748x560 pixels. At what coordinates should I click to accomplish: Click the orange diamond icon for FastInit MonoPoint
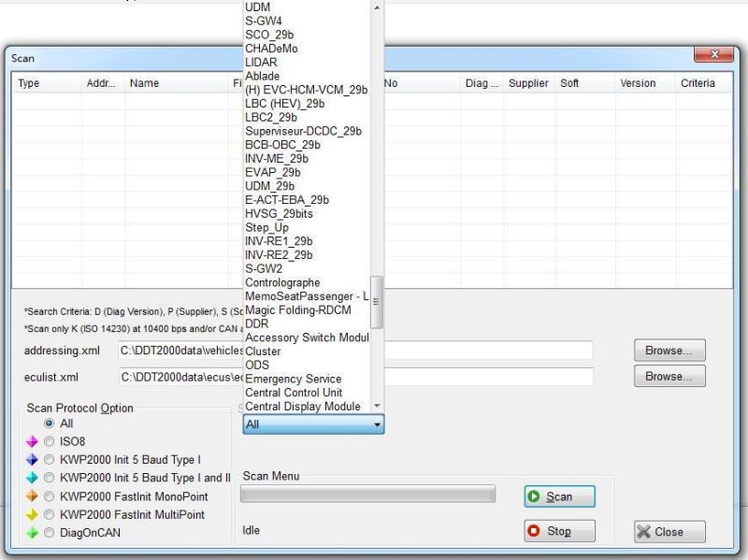32,496
